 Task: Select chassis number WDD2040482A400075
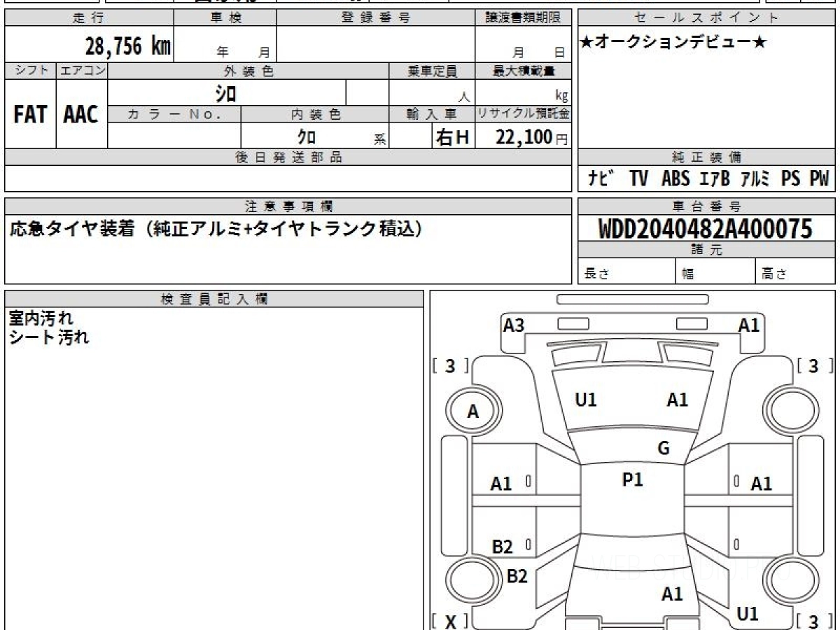(706, 229)
